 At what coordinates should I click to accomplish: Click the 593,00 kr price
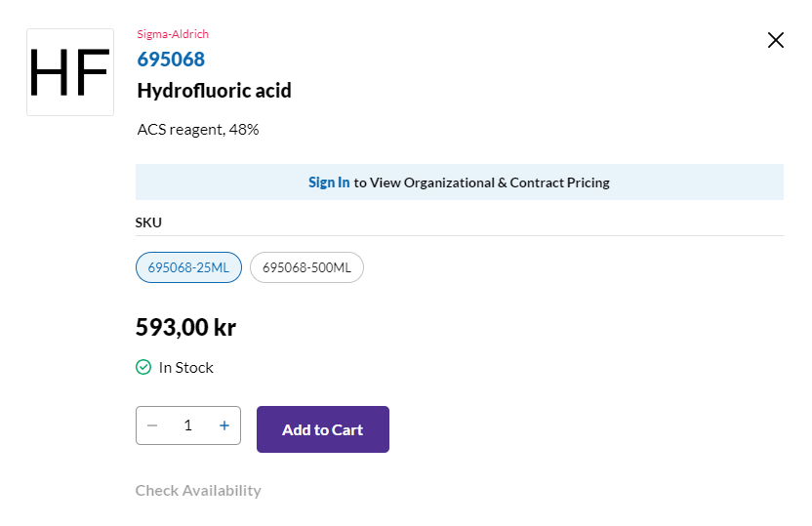185,327
